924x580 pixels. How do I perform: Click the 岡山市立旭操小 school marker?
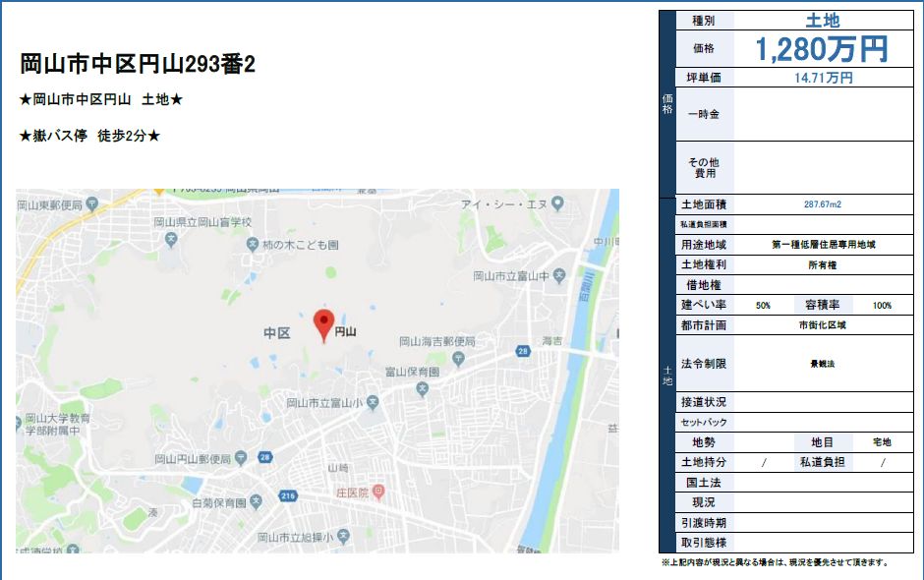pos(344,537)
